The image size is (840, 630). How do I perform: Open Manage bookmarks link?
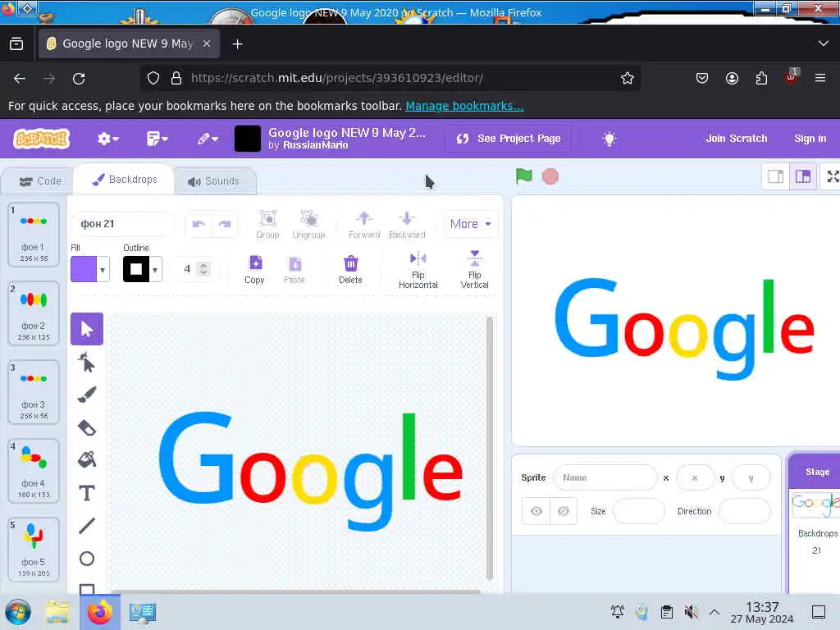tap(464, 106)
